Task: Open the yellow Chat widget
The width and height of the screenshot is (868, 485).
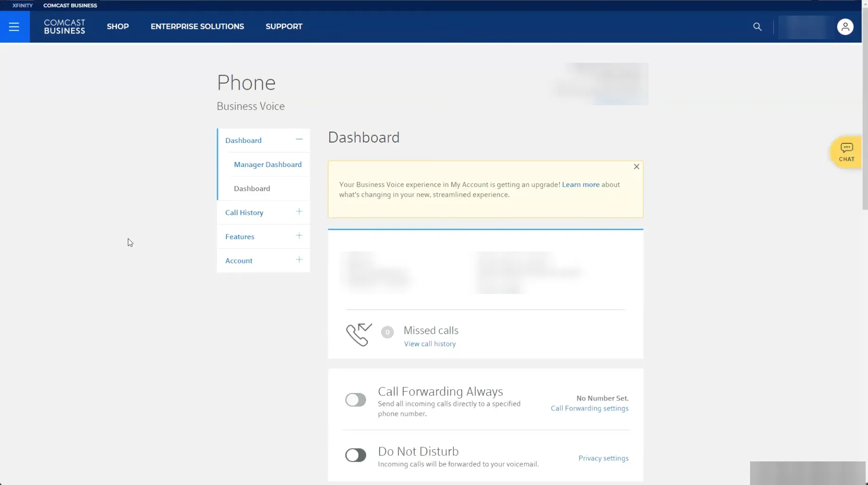Action: (846, 152)
